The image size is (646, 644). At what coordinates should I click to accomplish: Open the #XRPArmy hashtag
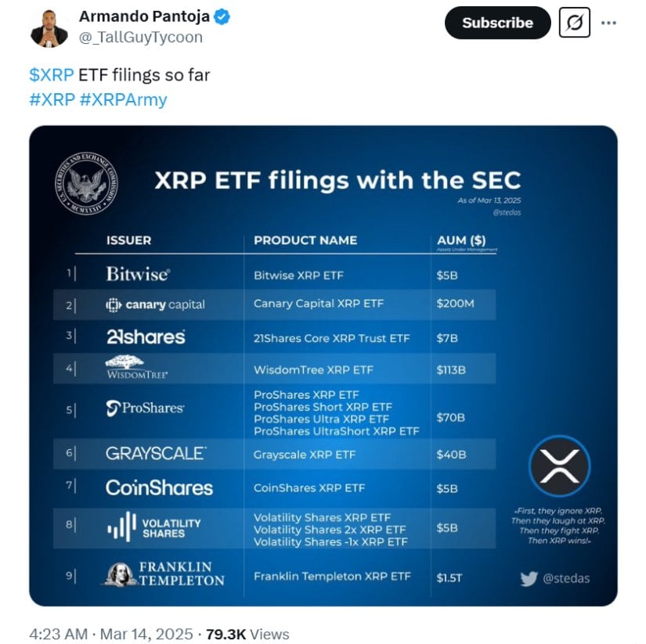pos(124,99)
